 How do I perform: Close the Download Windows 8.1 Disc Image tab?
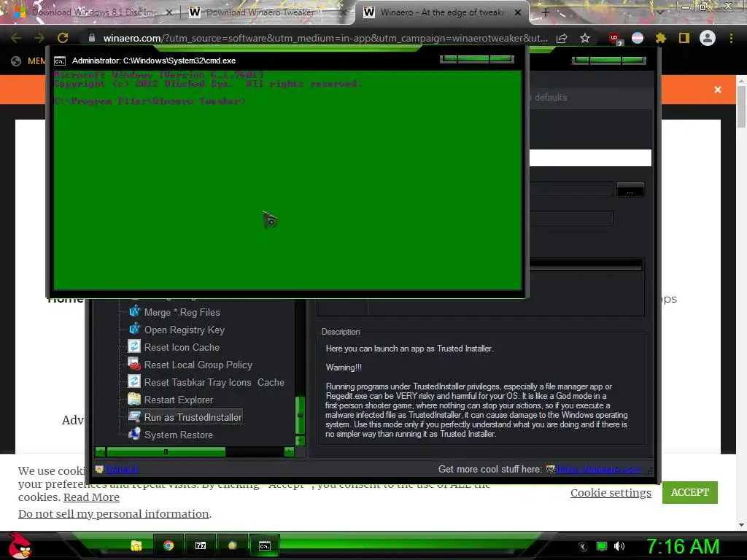click(169, 12)
